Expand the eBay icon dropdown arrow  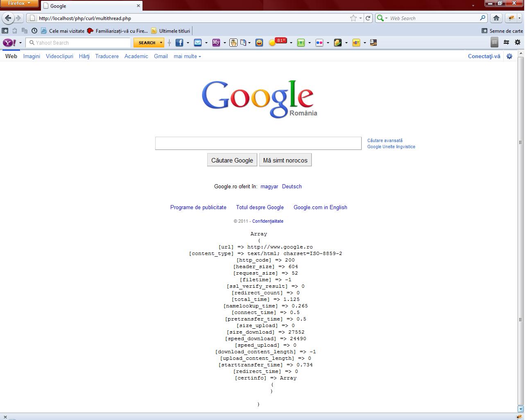pyautogui.click(x=365, y=43)
